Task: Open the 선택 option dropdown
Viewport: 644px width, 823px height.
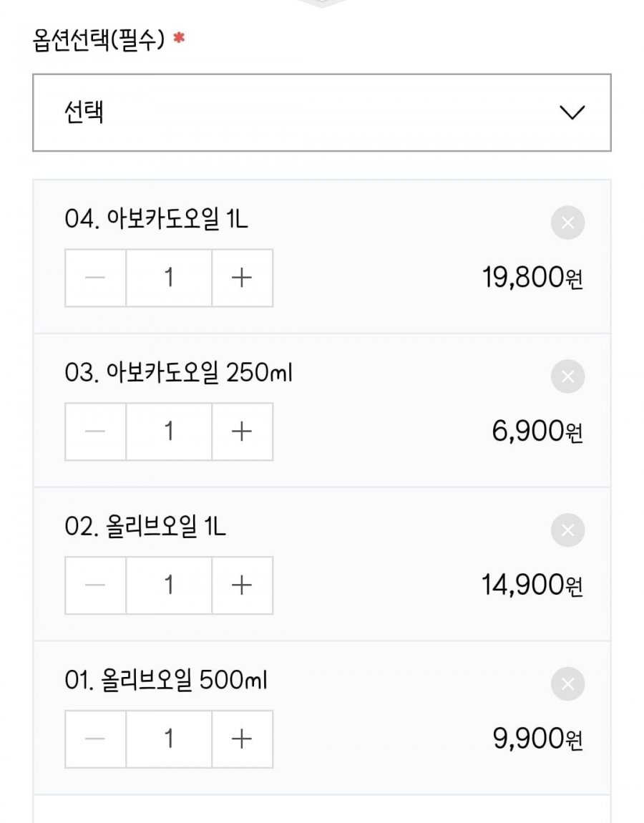Action: [321, 112]
